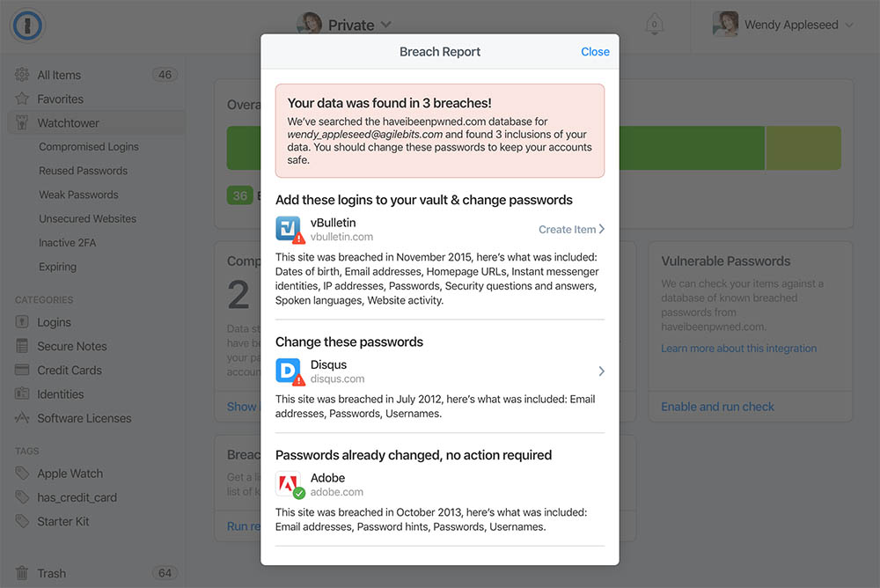This screenshot has width=880, height=588.
Task: Open the notifications bell icon
Action: click(655, 25)
